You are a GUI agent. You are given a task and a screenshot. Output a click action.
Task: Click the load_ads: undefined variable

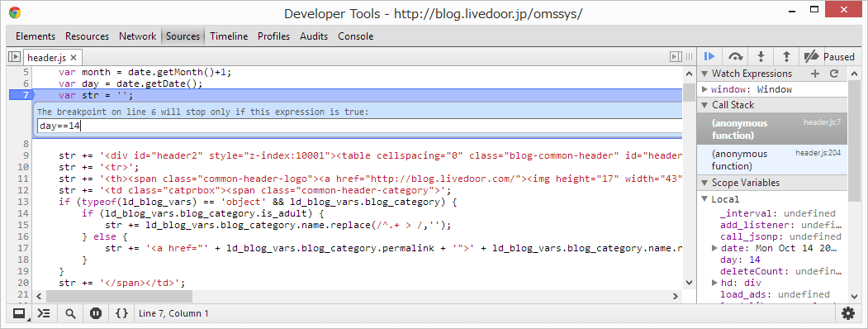(x=775, y=294)
